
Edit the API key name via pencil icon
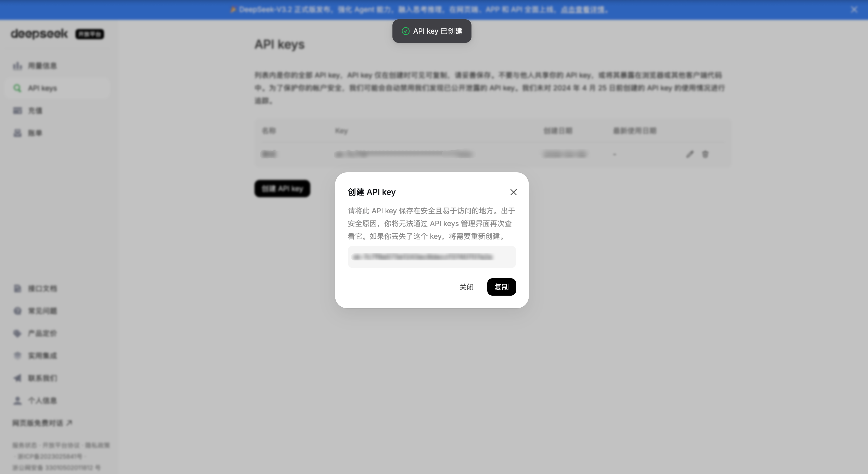tap(690, 154)
